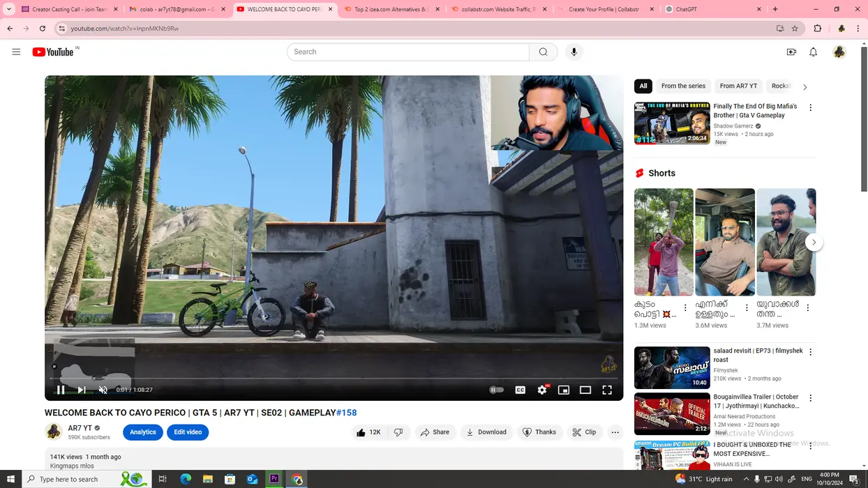Open salaad revisit EP73 video

click(x=672, y=367)
